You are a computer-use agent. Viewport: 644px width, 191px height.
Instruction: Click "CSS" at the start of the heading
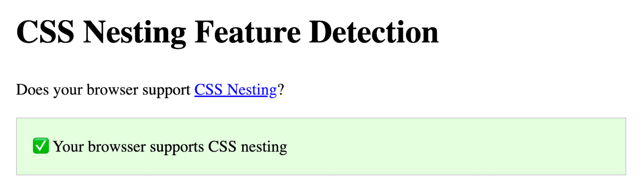(x=45, y=32)
